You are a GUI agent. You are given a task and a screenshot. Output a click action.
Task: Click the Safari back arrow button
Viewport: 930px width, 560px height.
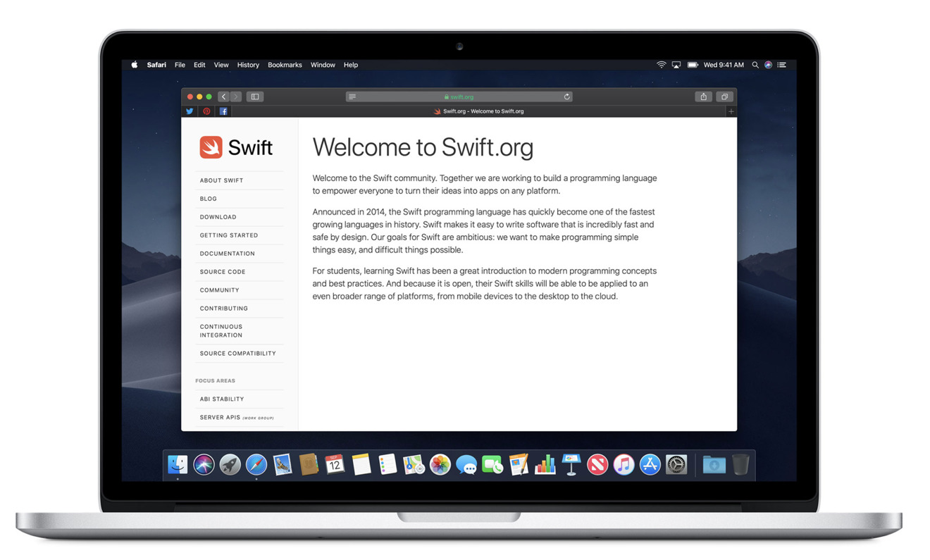click(x=223, y=97)
